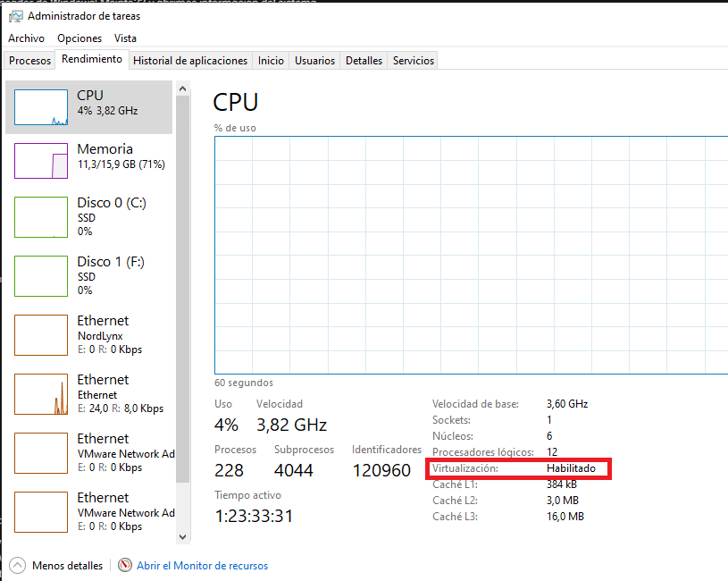
Task: Click Abrir el Monitor de recursos link
Action: (202, 566)
